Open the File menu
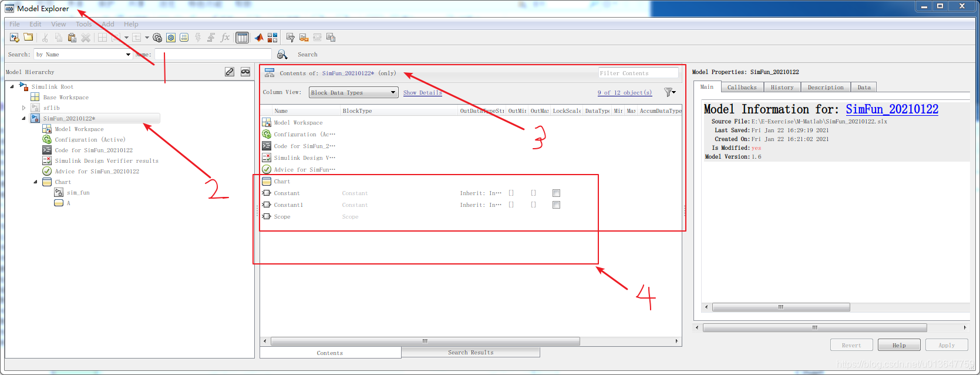 click(x=15, y=24)
